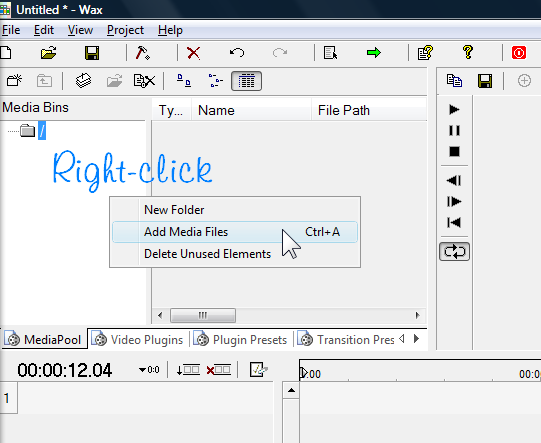The width and height of the screenshot is (541, 443).
Task: Toggle the details list view button
Action: [x=246, y=81]
